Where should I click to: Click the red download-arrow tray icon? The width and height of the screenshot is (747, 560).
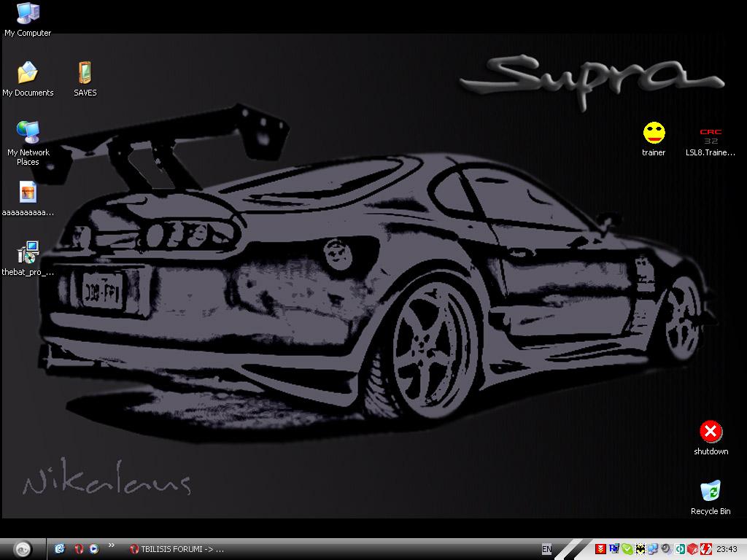click(x=601, y=549)
